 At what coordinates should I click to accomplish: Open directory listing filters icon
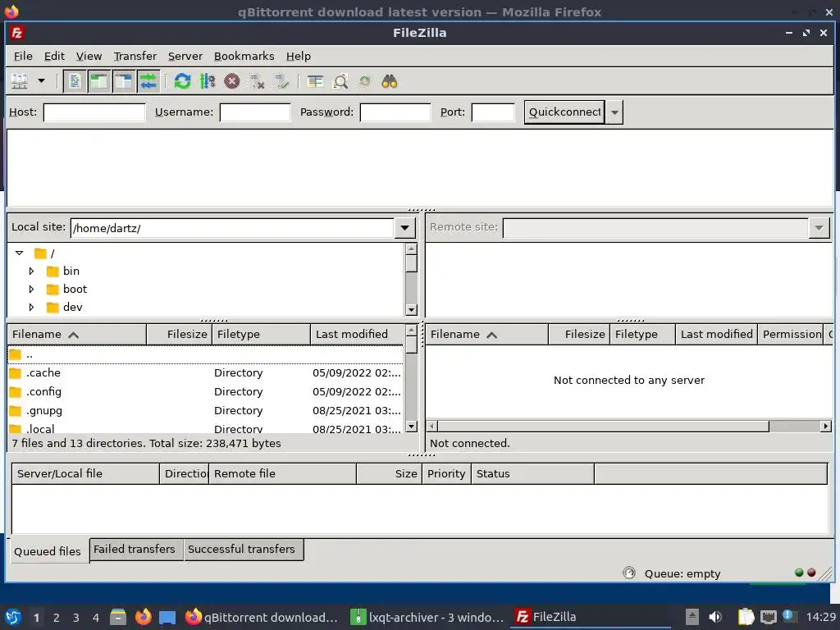315,81
